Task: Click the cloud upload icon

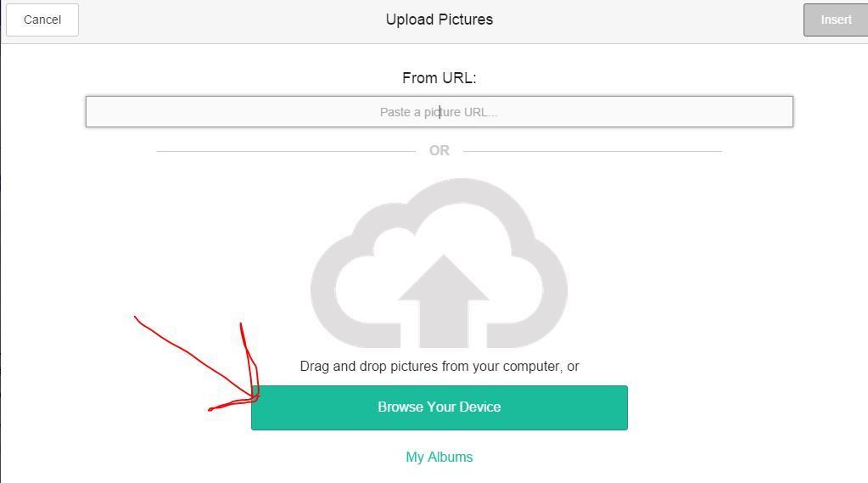Action: point(439,263)
